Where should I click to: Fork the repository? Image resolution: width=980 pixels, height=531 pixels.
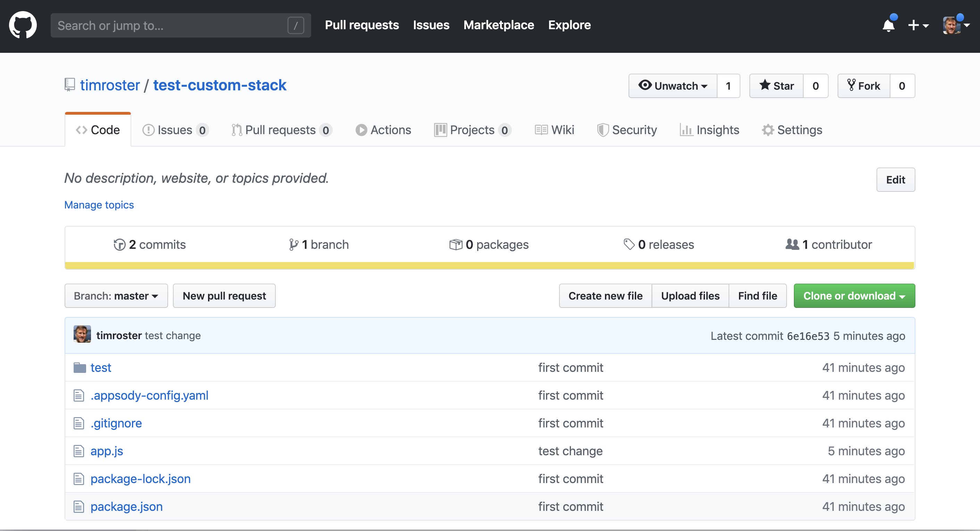point(864,85)
